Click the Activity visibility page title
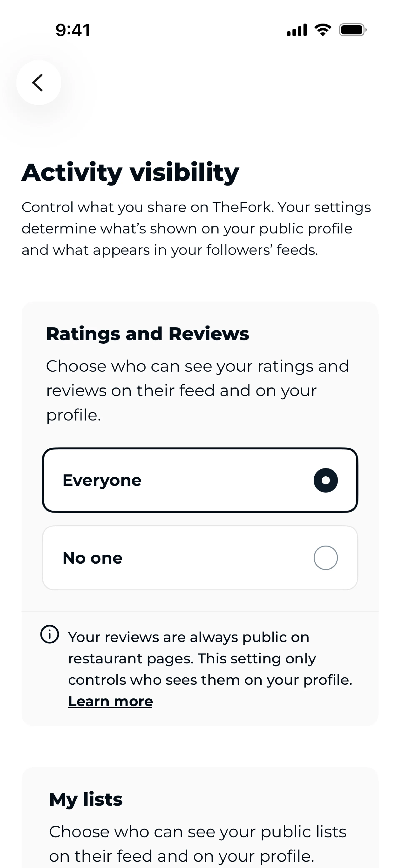This screenshot has height=868, width=400. [x=130, y=172]
